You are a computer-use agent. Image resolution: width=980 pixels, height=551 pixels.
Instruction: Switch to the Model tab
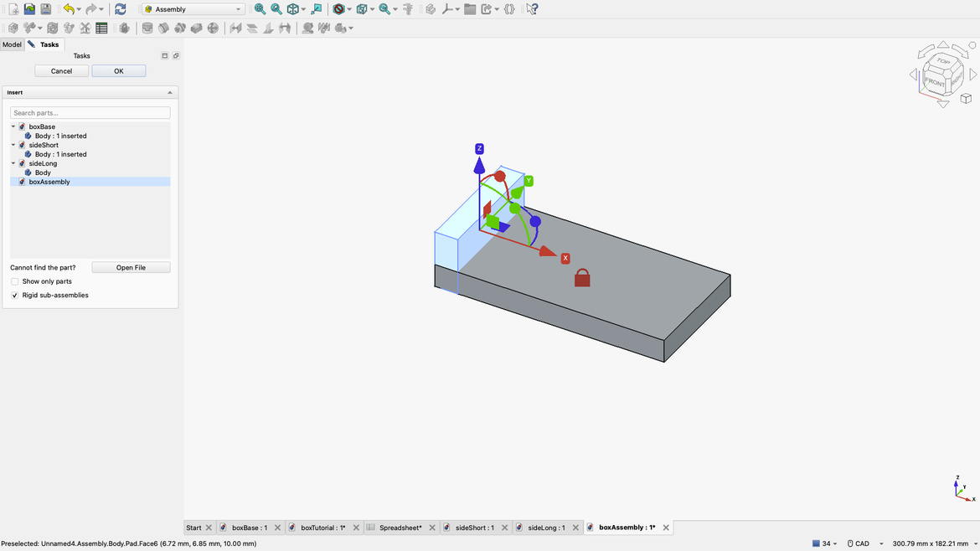(12, 44)
